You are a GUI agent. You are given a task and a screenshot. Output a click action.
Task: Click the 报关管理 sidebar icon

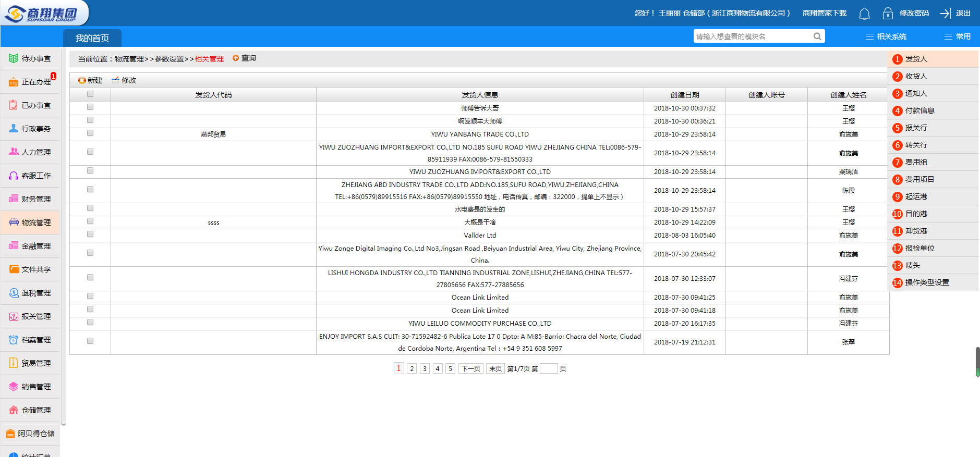[14, 316]
